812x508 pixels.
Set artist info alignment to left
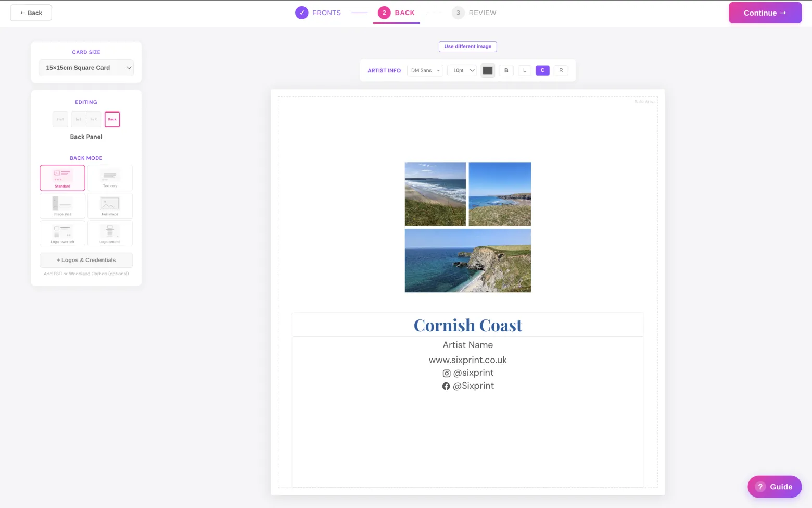pyautogui.click(x=524, y=70)
